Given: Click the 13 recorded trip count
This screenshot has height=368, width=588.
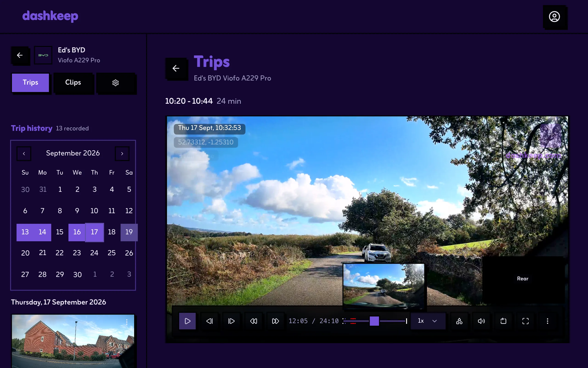Looking at the screenshot, I should click(72, 129).
